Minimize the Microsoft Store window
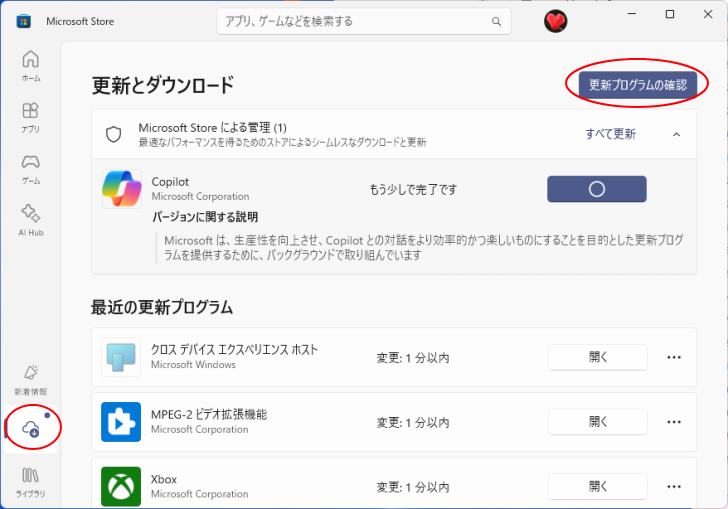This screenshot has height=509, width=728. coord(631,14)
